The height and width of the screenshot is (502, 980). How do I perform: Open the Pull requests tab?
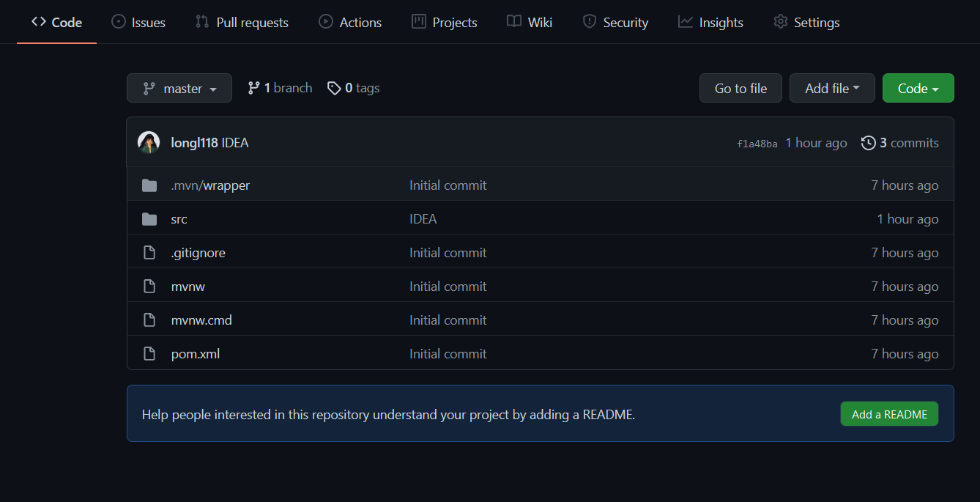(242, 22)
